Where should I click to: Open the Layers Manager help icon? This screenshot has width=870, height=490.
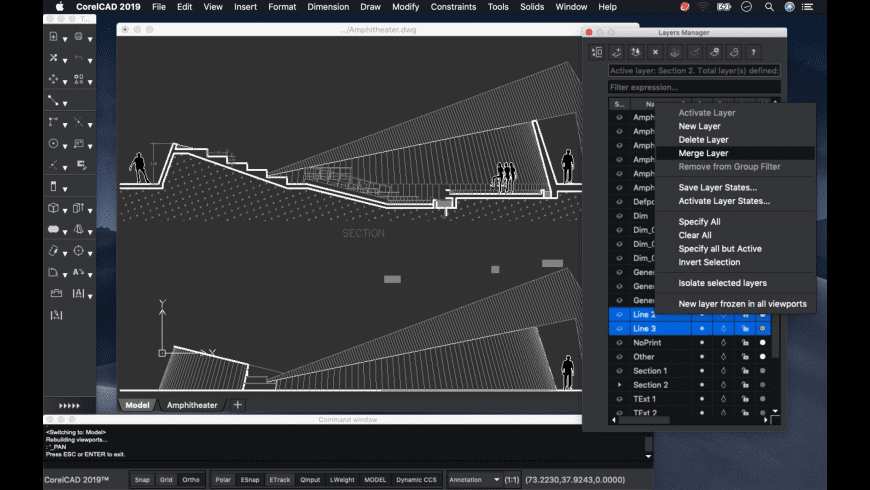coord(753,52)
